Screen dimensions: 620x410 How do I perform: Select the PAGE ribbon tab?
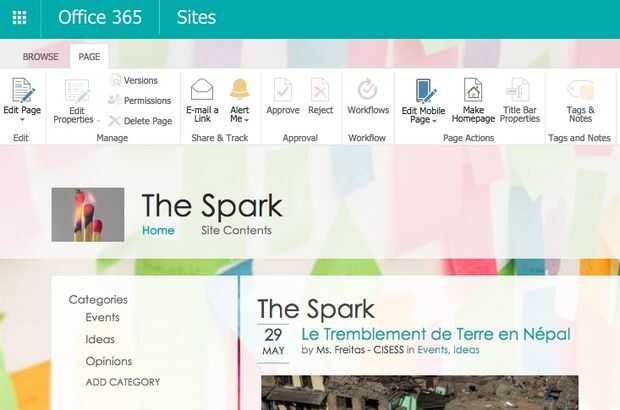pyautogui.click(x=89, y=57)
